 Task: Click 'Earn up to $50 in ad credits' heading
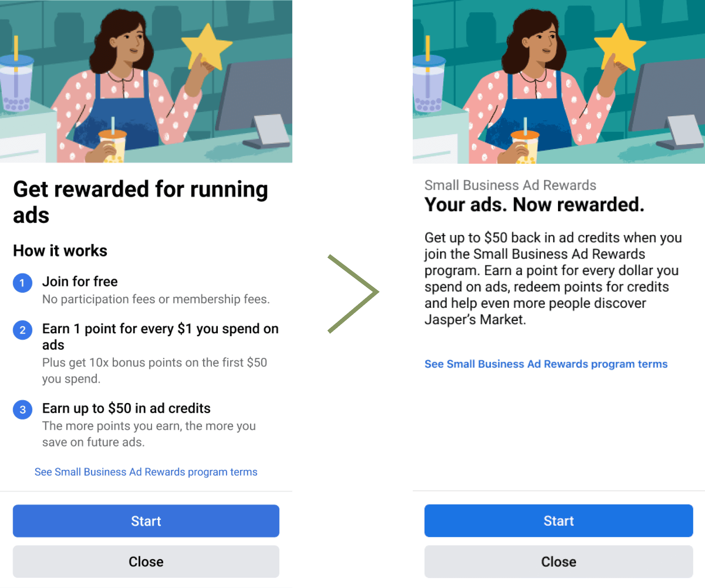tap(126, 408)
